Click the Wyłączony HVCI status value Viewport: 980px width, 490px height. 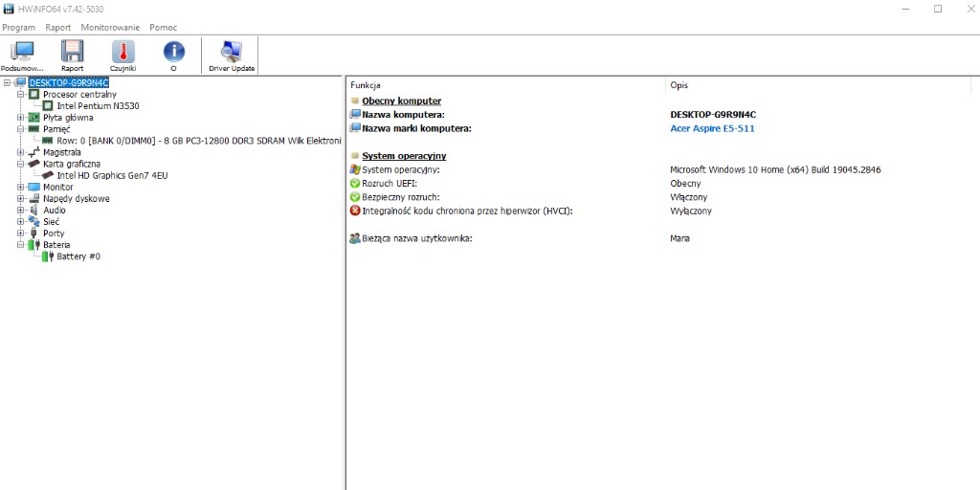691,212
